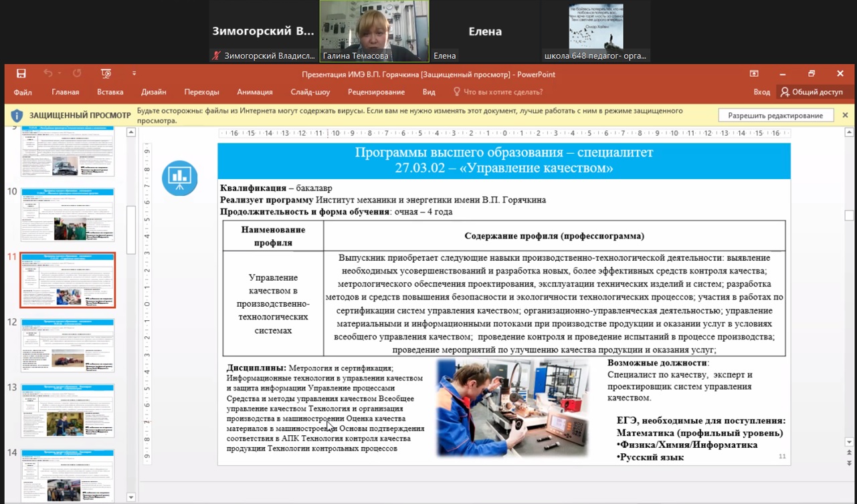Viewport: 857px width, 504px height.
Task: Click the blue presentation chart icon on slide
Action: [179, 178]
